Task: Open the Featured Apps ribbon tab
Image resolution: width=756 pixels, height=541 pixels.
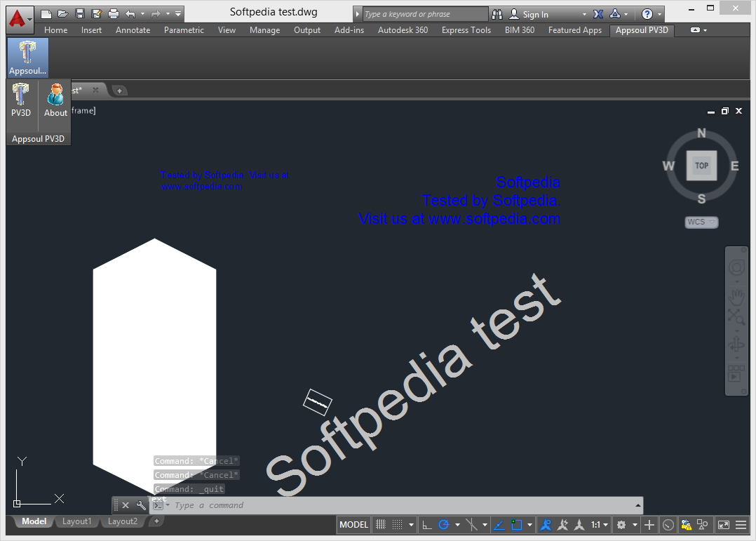Action: (575, 30)
